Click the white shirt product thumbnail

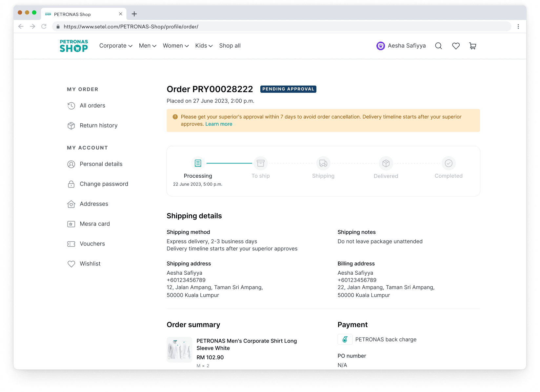click(x=179, y=350)
